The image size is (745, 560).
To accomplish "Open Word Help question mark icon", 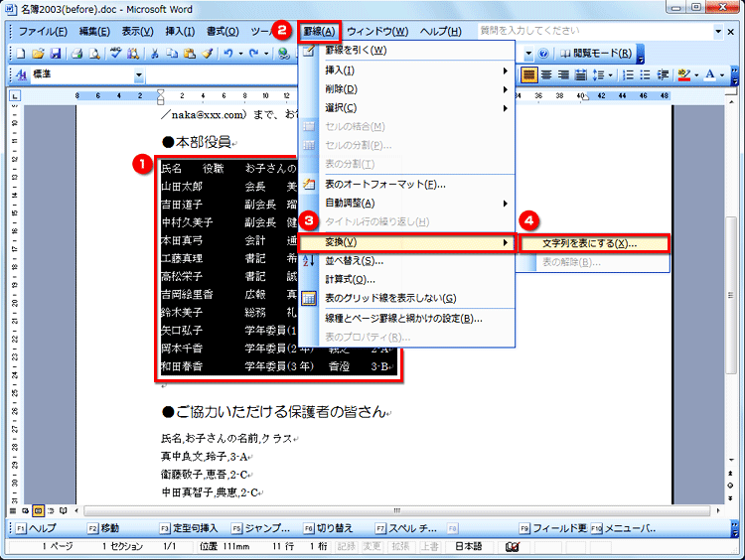I will click(x=544, y=54).
